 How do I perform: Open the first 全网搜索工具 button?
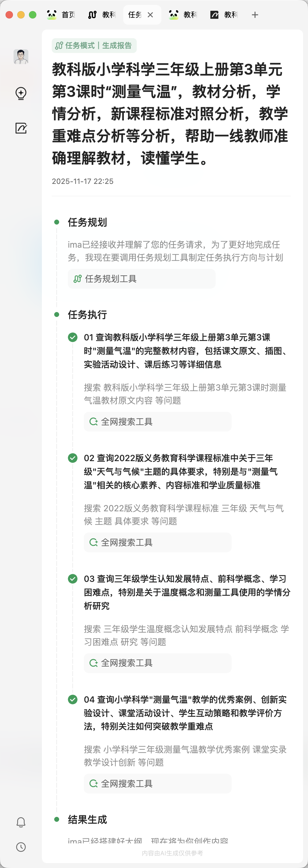pyautogui.click(x=157, y=422)
